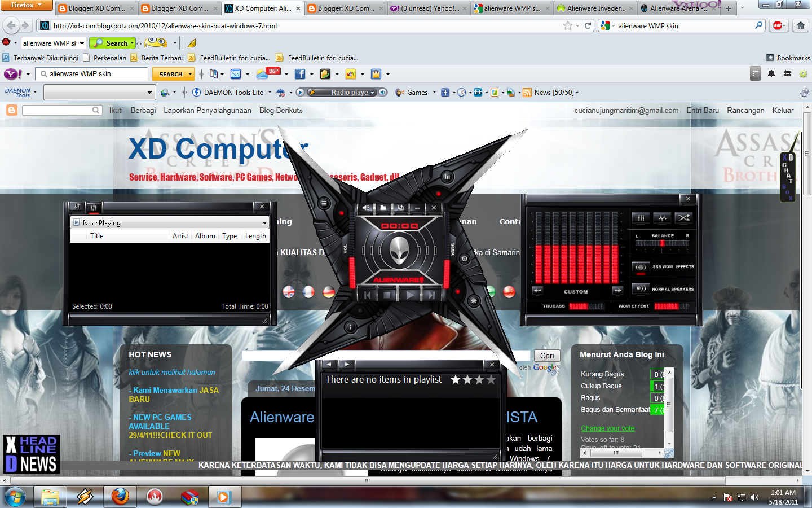Screen dimensions: 812x508
Task: Switch to the alienware WMP s... search tab
Action: (x=511, y=8)
